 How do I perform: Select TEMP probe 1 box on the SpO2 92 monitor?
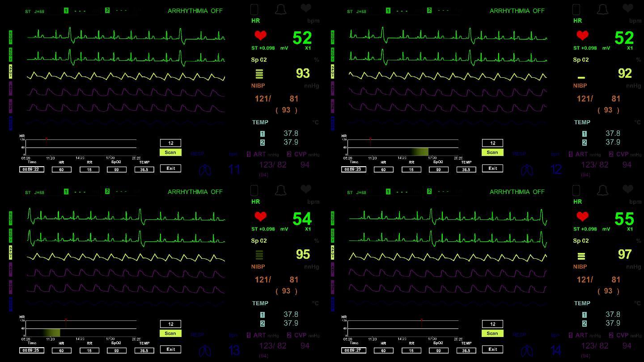[x=585, y=134]
